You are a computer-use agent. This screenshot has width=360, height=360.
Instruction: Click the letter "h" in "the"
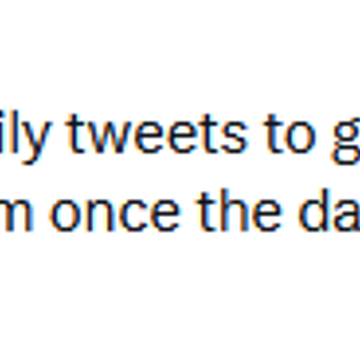point(233,210)
